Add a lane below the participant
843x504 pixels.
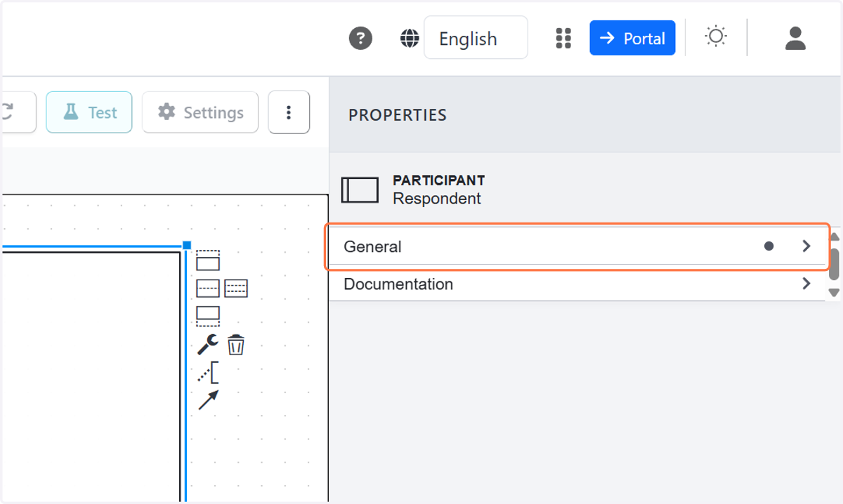(208, 316)
